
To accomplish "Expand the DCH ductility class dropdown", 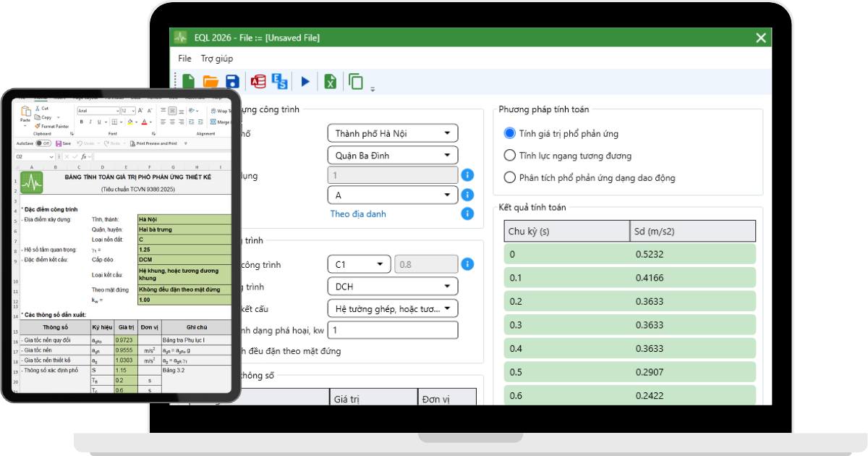I will [x=392, y=287].
